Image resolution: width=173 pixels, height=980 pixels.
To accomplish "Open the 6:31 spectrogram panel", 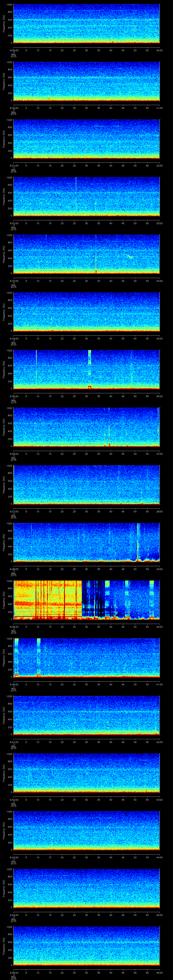I will (x=87, y=139).
